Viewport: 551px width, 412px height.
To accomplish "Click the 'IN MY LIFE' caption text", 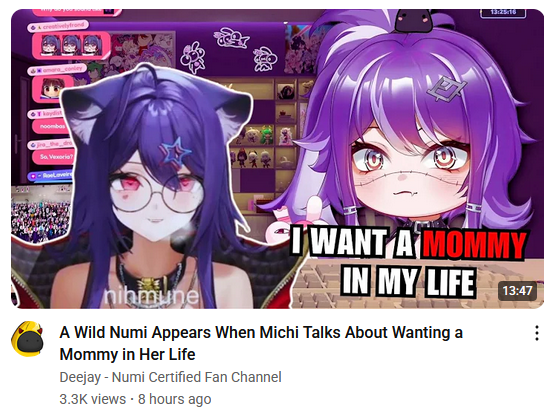I will click(x=408, y=282).
